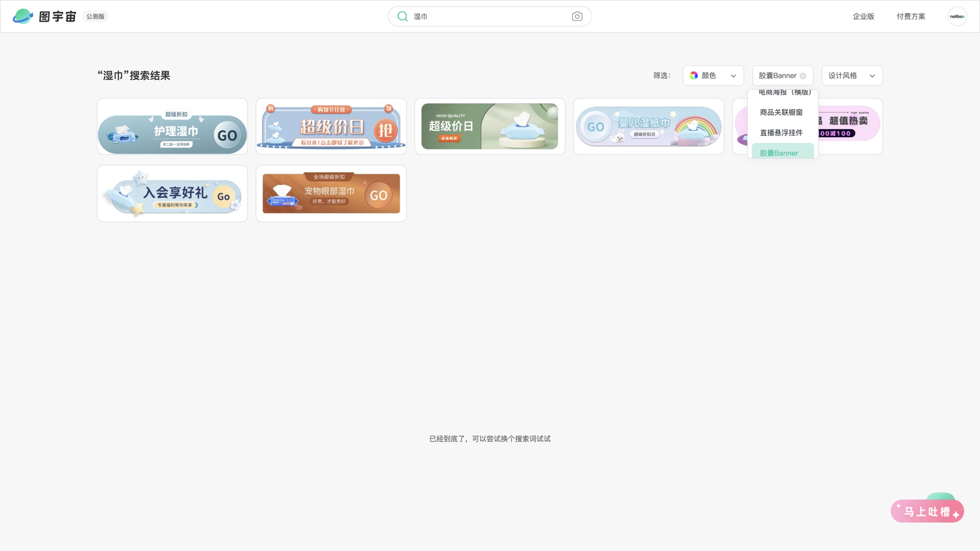Image resolution: width=980 pixels, height=551 pixels.
Task: Open the nolibox user avatar
Action: coord(957,16)
